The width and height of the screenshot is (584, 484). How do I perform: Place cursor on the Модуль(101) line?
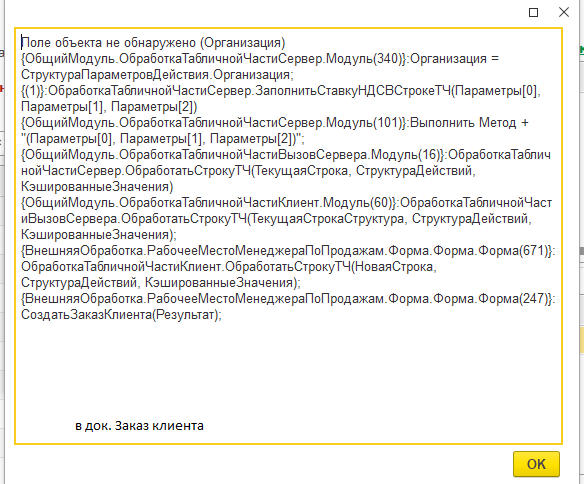pyautogui.click(x=275, y=123)
